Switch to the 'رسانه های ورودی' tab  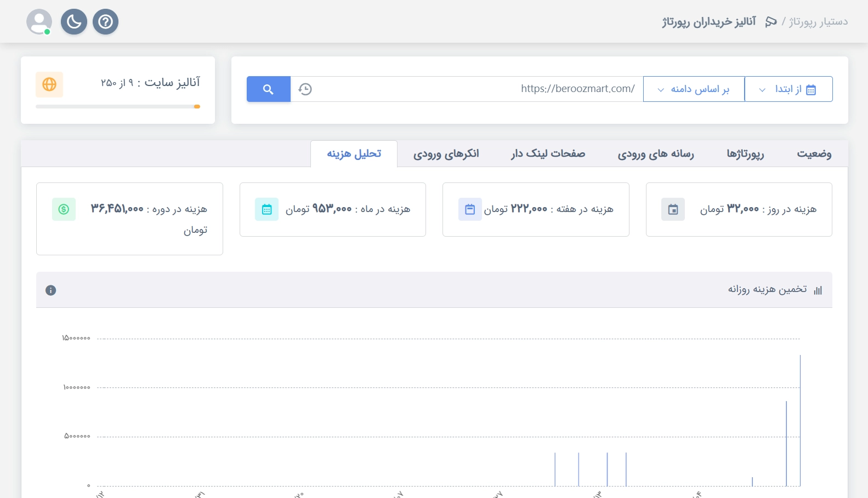pyautogui.click(x=656, y=154)
